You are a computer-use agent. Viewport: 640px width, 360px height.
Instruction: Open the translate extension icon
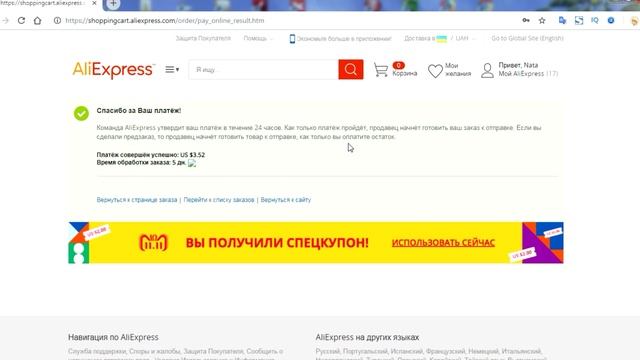click(562, 20)
